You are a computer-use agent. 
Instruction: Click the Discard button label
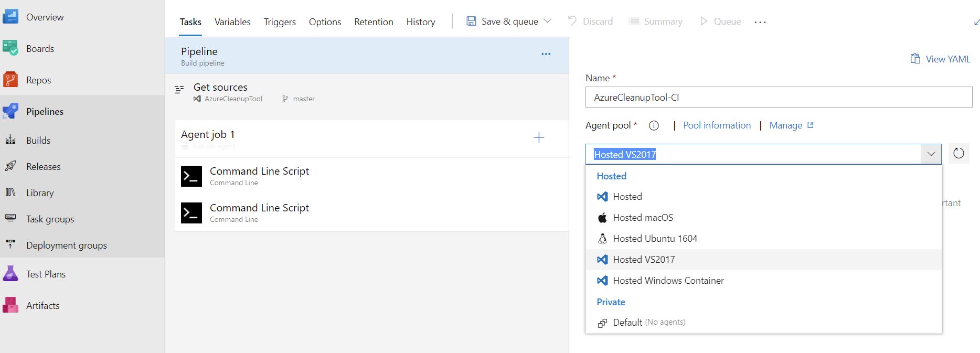click(x=598, y=22)
